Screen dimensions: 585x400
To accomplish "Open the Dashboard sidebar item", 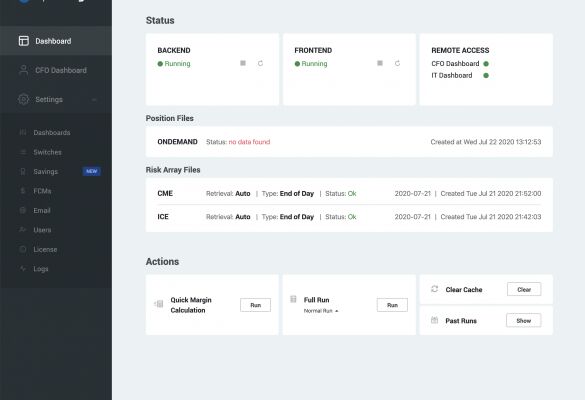I will (56, 41).
